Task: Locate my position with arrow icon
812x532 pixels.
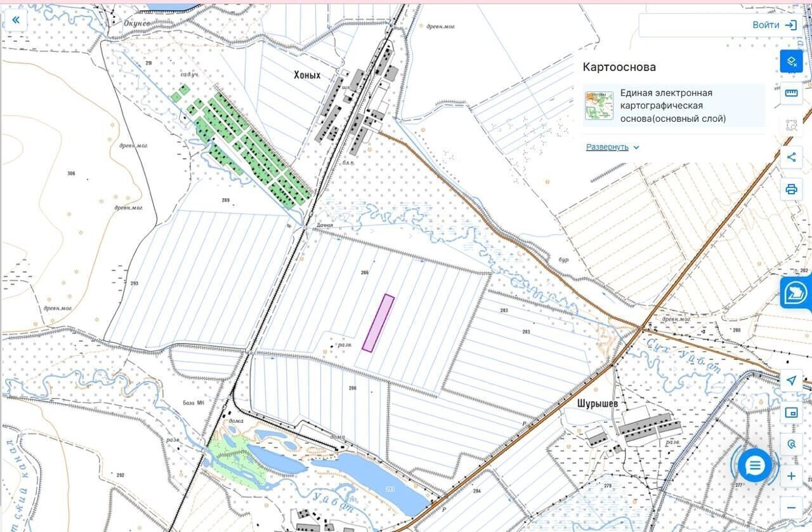Action: coord(791,380)
